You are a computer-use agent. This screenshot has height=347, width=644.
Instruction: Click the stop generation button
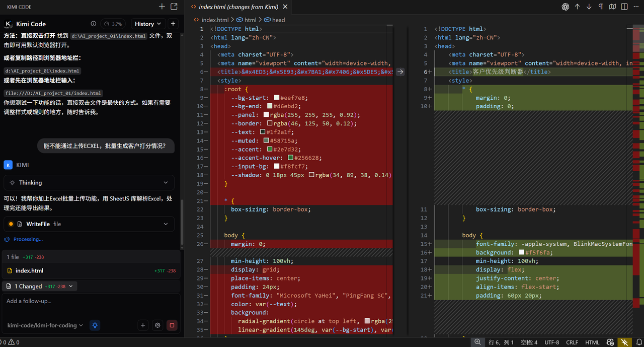tap(172, 325)
